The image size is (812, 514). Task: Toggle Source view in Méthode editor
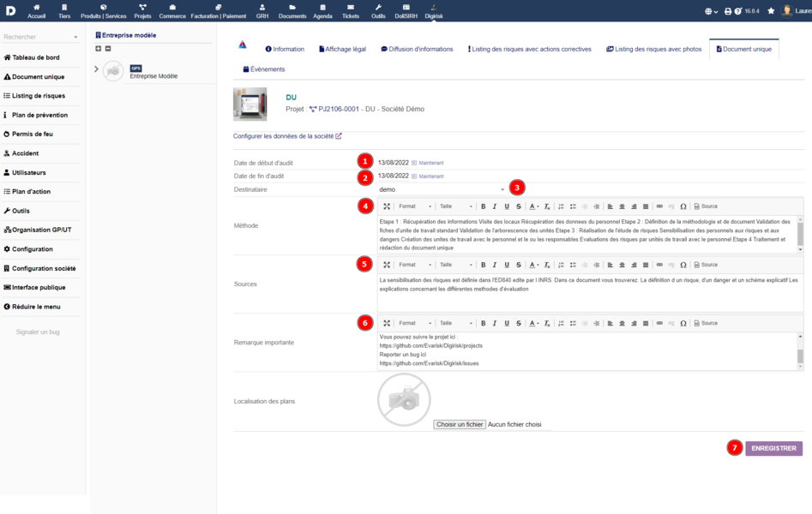[x=706, y=206]
